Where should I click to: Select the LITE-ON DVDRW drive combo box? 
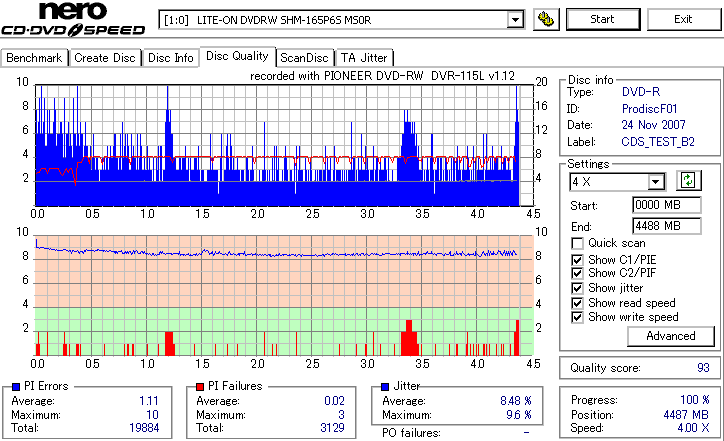(341, 20)
